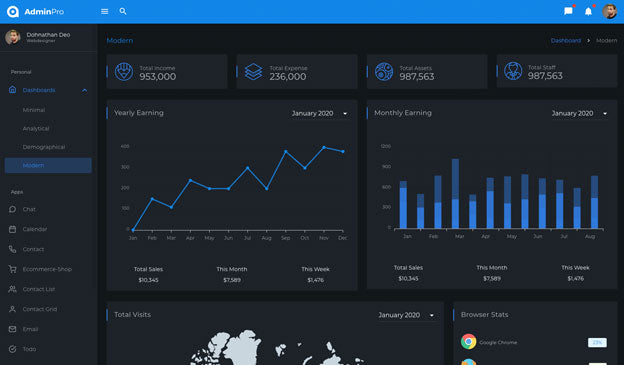The image size is (624, 365).
Task: Open Ecommerce-Shop in the sidebar
Action: click(48, 269)
